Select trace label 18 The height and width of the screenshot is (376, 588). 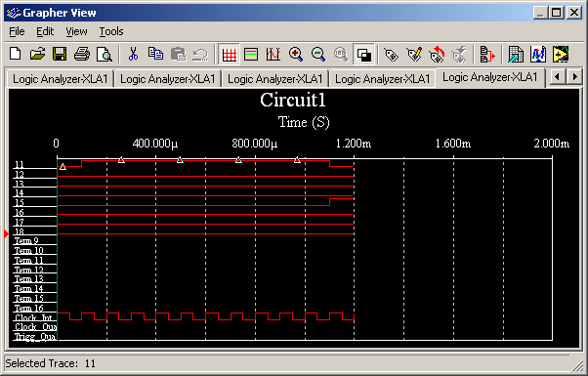pos(20,231)
